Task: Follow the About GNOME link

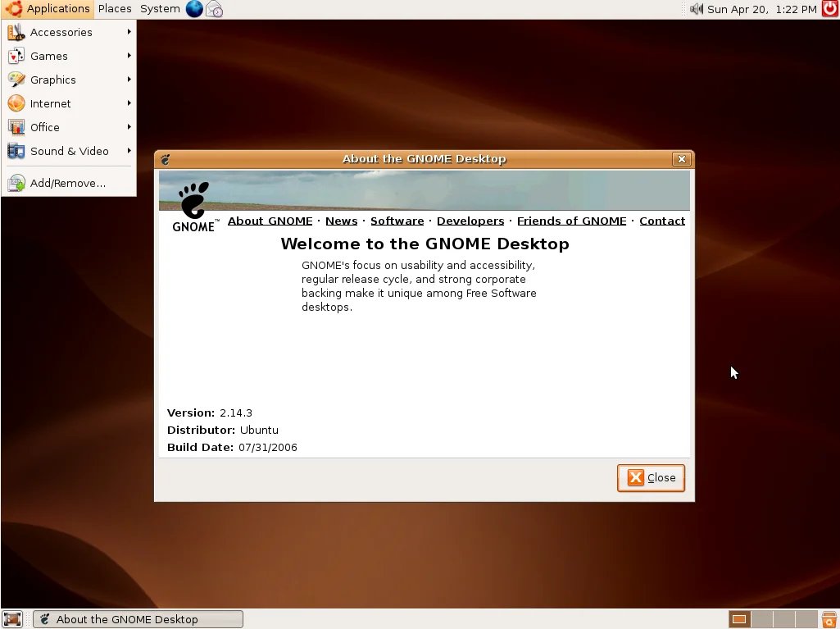Action: 270,221
